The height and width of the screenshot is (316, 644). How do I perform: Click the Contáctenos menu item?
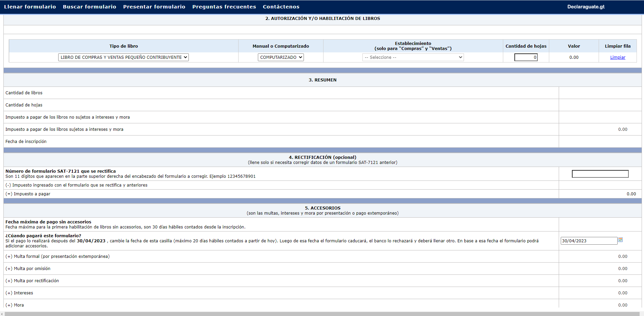pyautogui.click(x=281, y=7)
